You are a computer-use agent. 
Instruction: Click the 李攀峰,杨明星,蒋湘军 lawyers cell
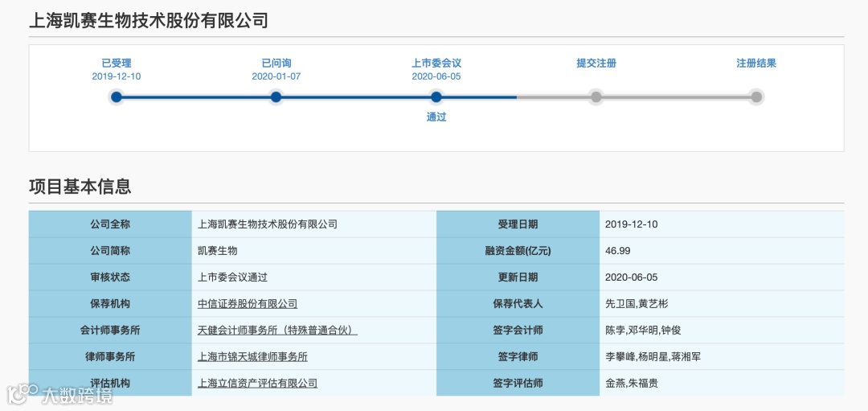point(722,357)
